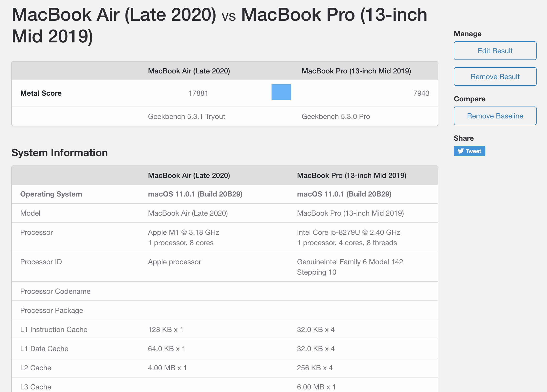Click '1 processor, 4 cores, 8 threads' text

coord(347,243)
